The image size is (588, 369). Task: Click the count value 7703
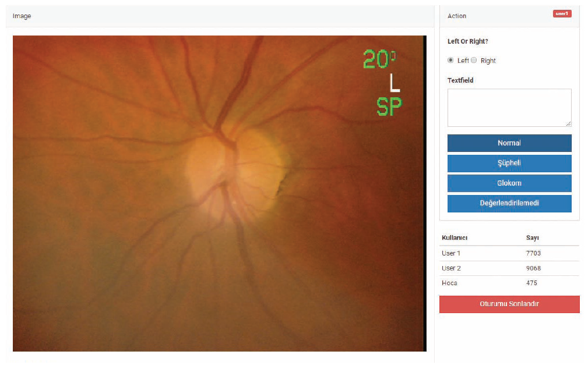pos(533,253)
